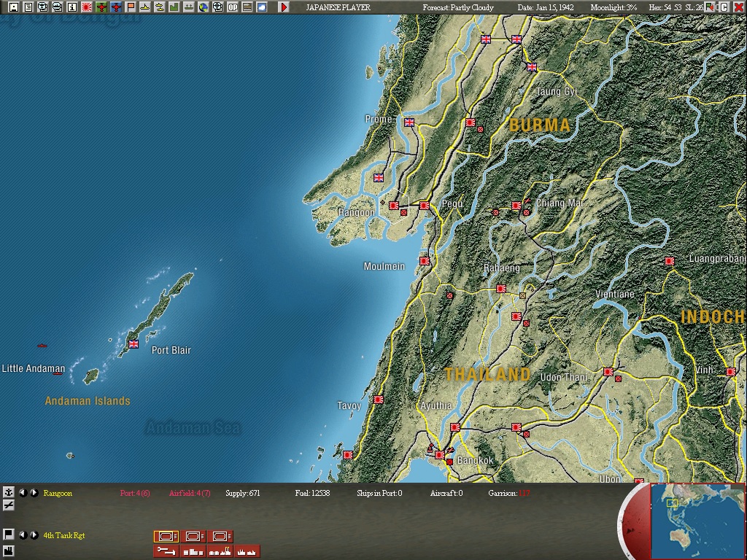Click next arrow next to Rangoon

[x=34, y=493]
